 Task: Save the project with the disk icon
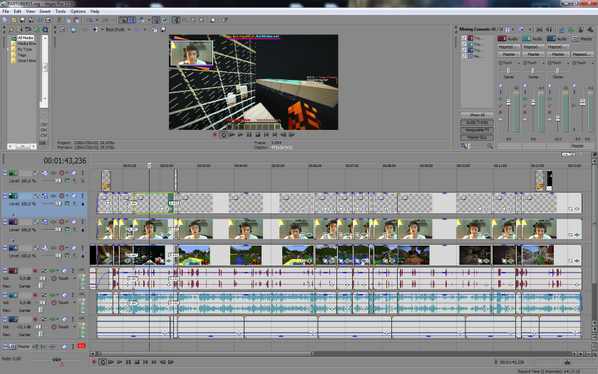23,20
